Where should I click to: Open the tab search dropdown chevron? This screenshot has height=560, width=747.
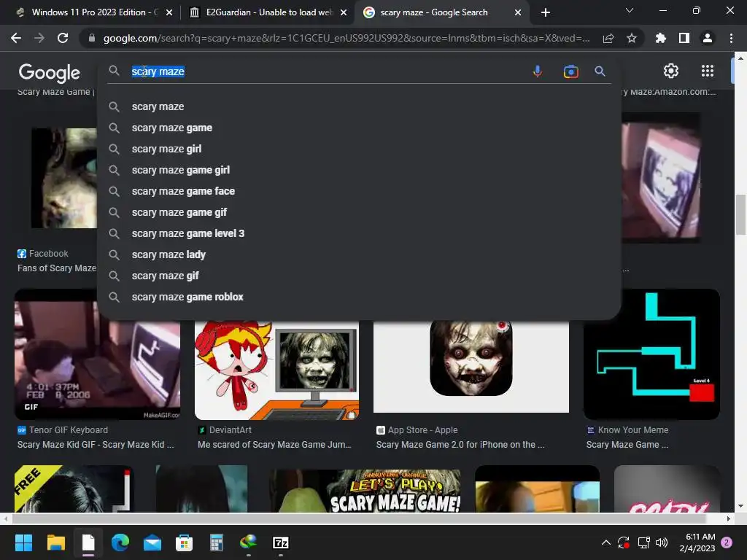(630, 10)
